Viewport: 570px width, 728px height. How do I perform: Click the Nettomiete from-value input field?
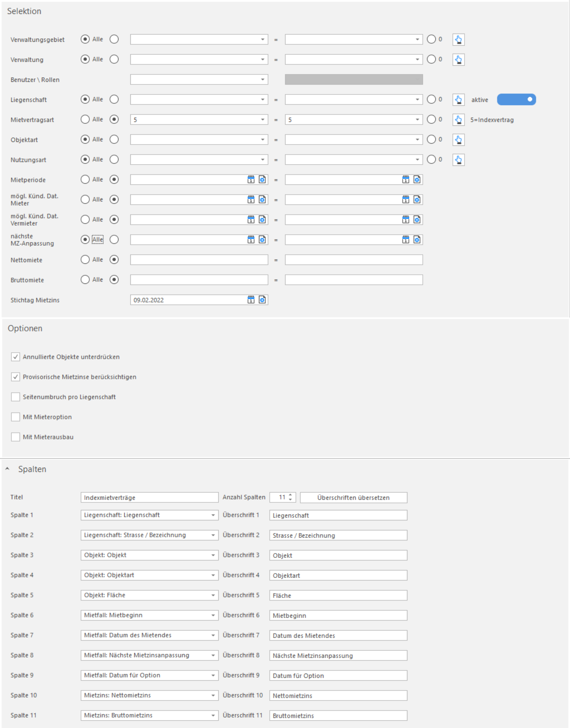[199, 260]
